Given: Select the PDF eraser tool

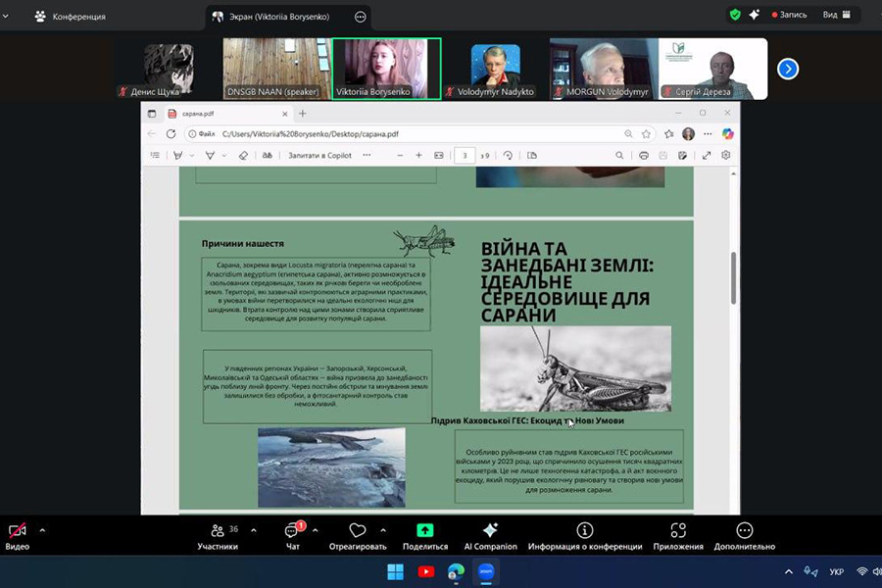Looking at the screenshot, I should pyautogui.click(x=243, y=155).
